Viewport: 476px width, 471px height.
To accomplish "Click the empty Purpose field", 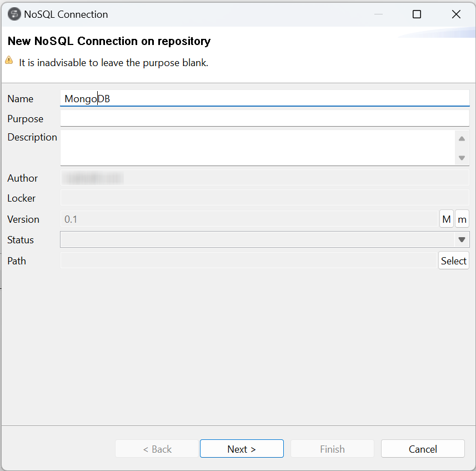I will point(222,118).
